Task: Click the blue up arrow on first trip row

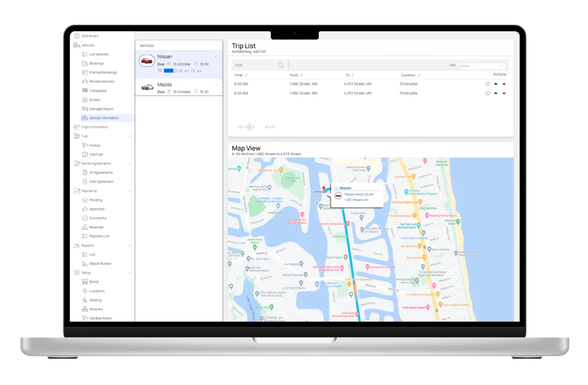Action: tap(496, 84)
